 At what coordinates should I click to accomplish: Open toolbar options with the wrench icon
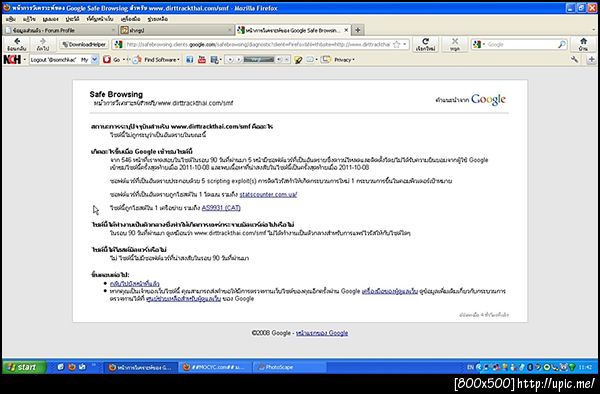(574, 59)
